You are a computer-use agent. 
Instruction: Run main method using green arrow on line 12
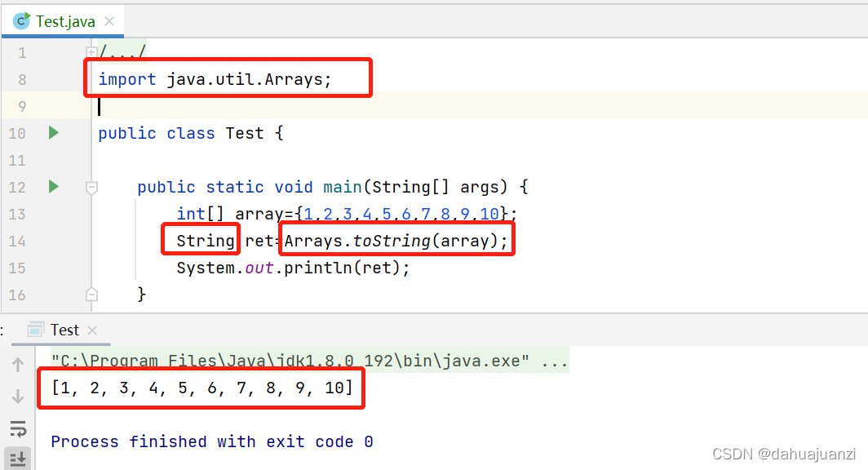coord(53,187)
